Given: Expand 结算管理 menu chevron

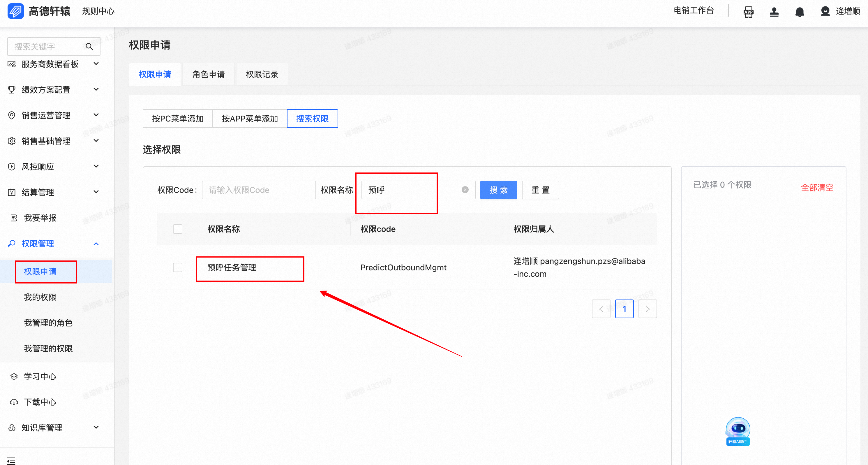Looking at the screenshot, I should (96, 192).
